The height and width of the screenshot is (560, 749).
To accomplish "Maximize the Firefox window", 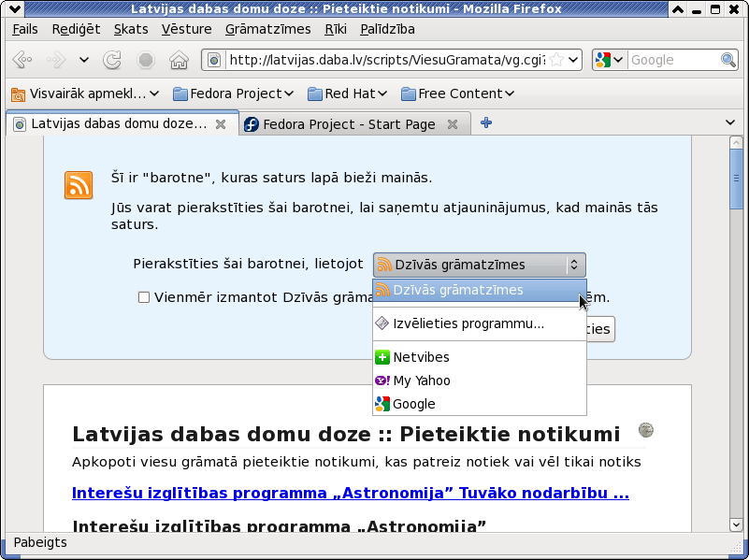I will 715,8.
